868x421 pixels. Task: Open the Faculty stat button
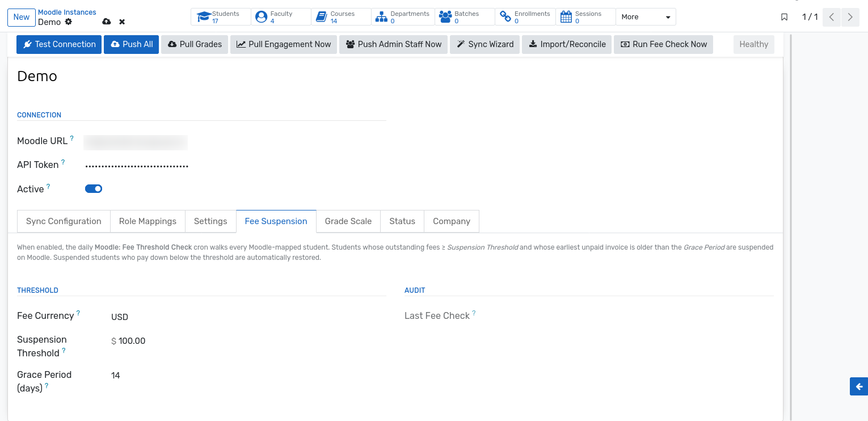pyautogui.click(x=281, y=17)
